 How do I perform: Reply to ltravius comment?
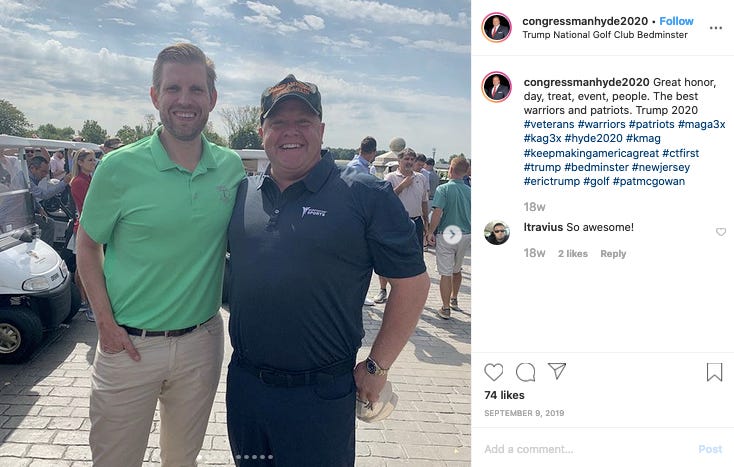(x=613, y=254)
